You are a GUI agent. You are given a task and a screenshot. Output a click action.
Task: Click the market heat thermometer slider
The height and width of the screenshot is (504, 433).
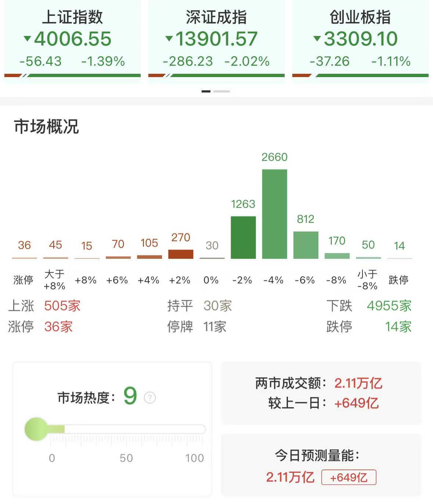click(x=115, y=429)
